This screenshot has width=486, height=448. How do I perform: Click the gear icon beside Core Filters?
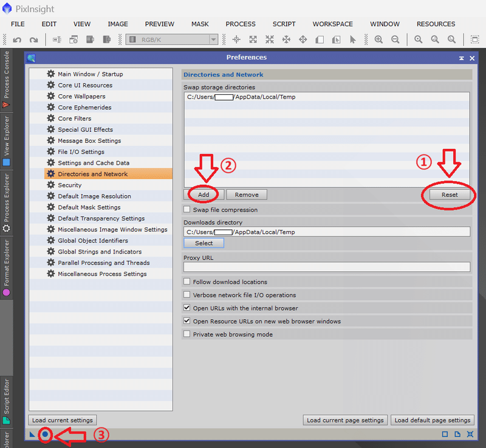pyautogui.click(x=51, y=118)
